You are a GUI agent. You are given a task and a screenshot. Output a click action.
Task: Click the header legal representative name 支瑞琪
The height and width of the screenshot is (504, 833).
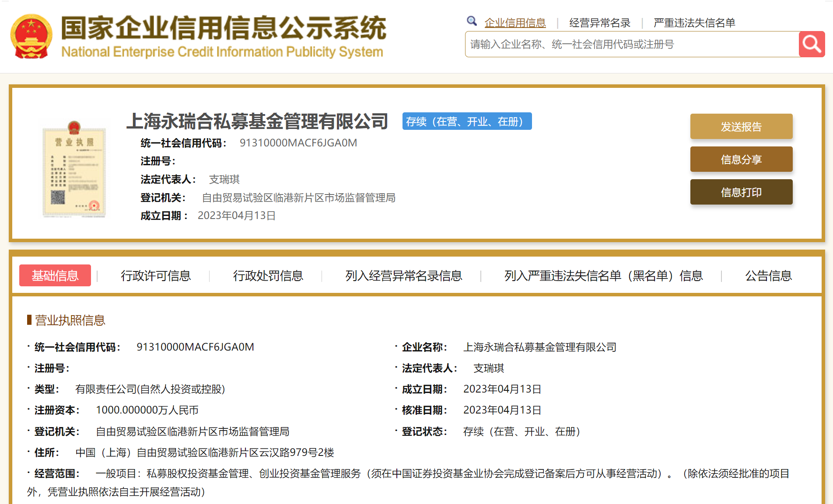(x=224, y=179)
